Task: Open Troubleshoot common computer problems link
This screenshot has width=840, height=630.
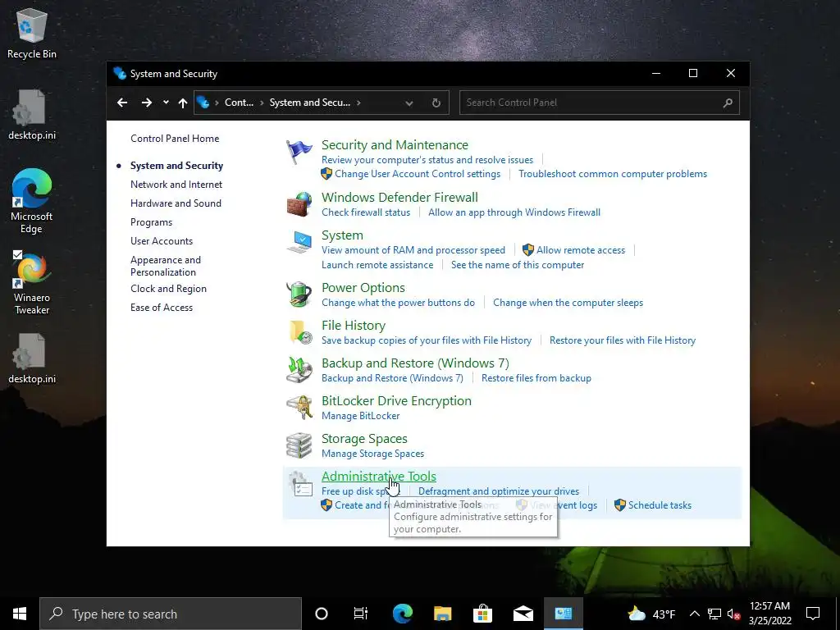Action: [613, 174]
